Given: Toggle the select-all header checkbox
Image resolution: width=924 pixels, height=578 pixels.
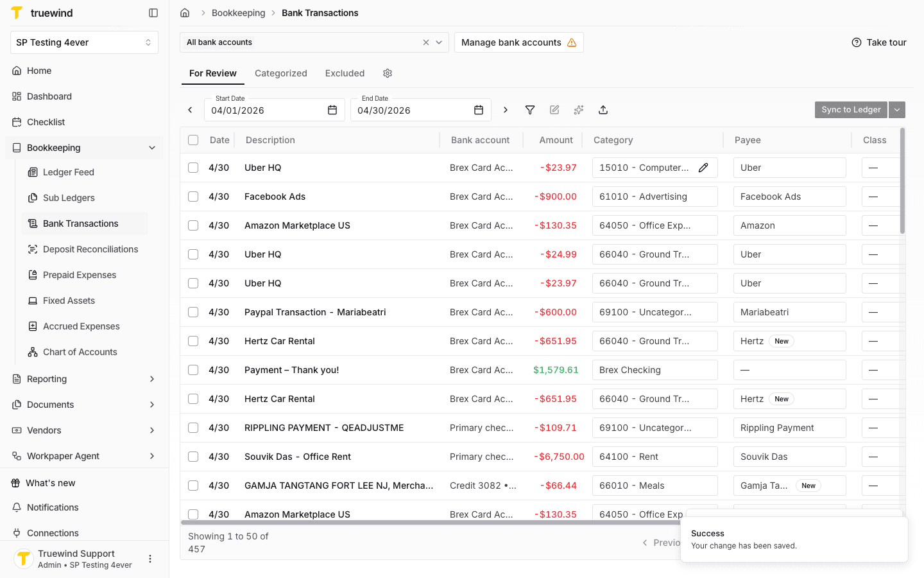Looking at the screenshot, I should pos(193,140).
